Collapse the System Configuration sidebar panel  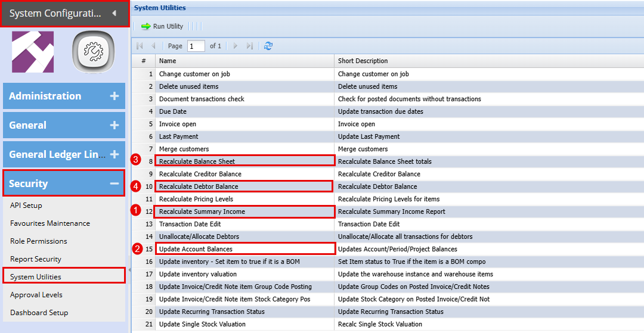[x=114, y=13]
